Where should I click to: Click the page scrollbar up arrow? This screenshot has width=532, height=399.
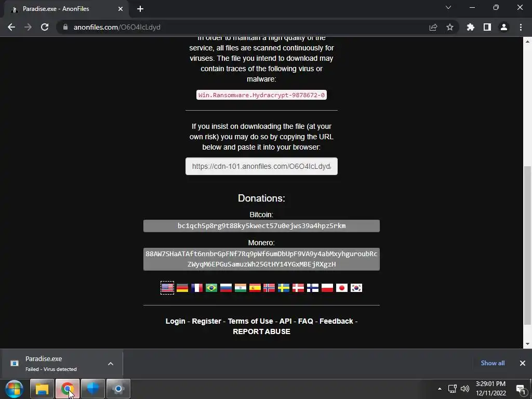[x=527, y=42]
